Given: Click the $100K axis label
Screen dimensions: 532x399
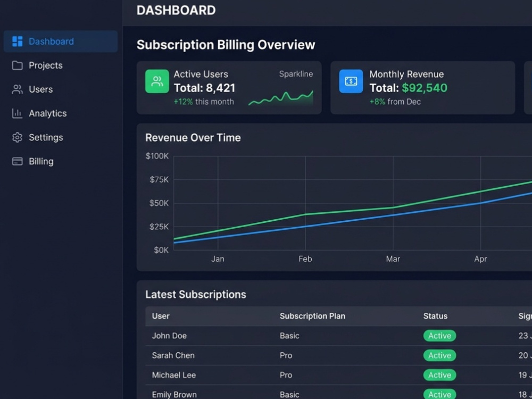Looking at the screenshot, I should [157, 156].
